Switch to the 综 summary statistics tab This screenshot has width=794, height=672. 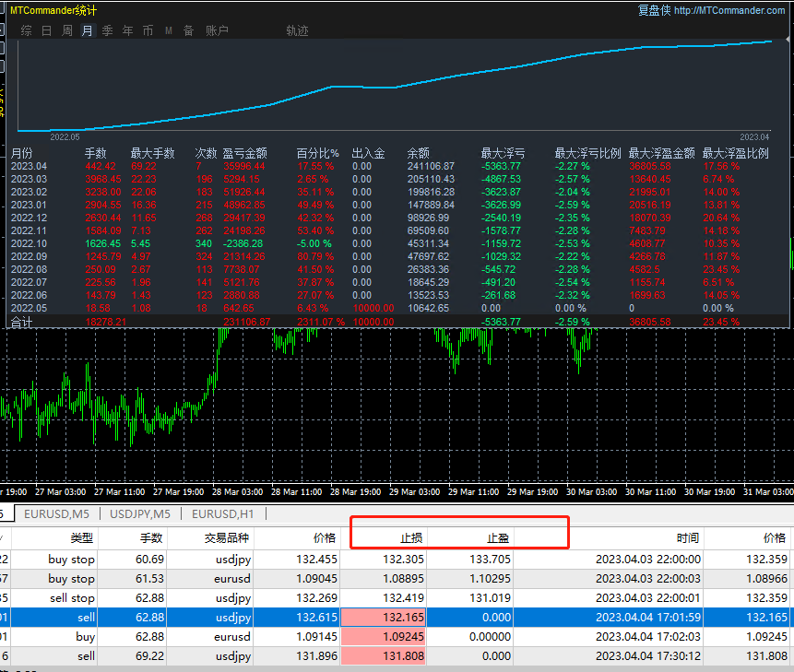coord(27,30)
